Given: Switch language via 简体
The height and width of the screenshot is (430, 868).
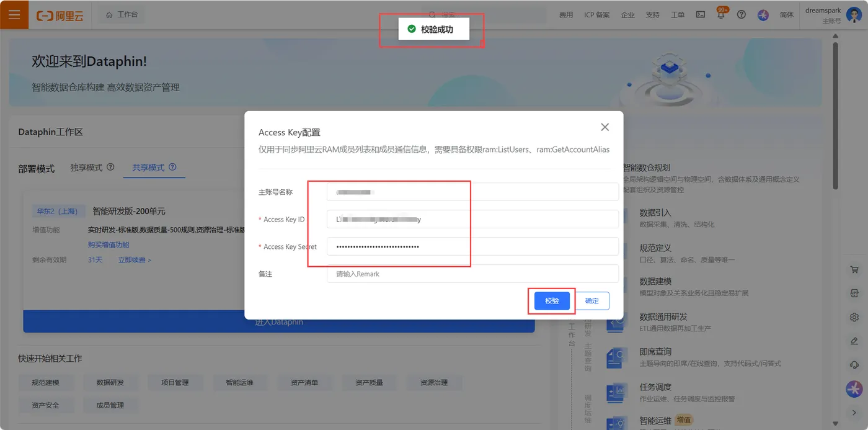Looking at the screenshot, I should coord(786,15).
